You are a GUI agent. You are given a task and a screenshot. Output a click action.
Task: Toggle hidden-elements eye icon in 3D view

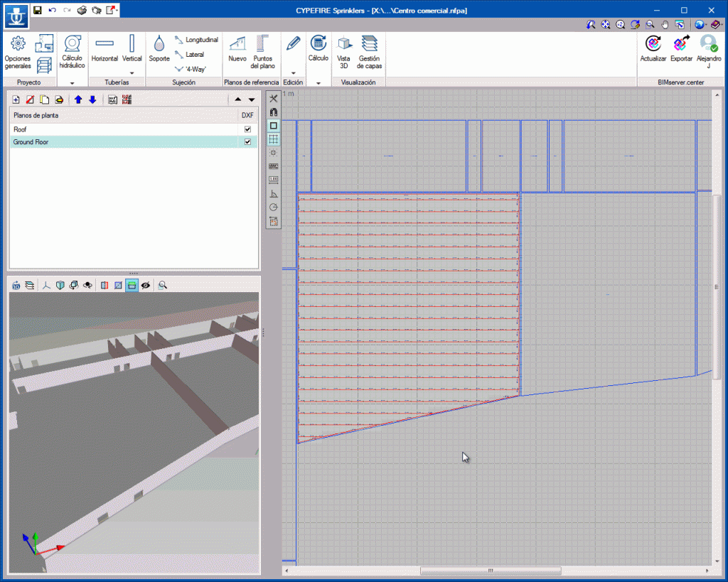tap(146, 285)
